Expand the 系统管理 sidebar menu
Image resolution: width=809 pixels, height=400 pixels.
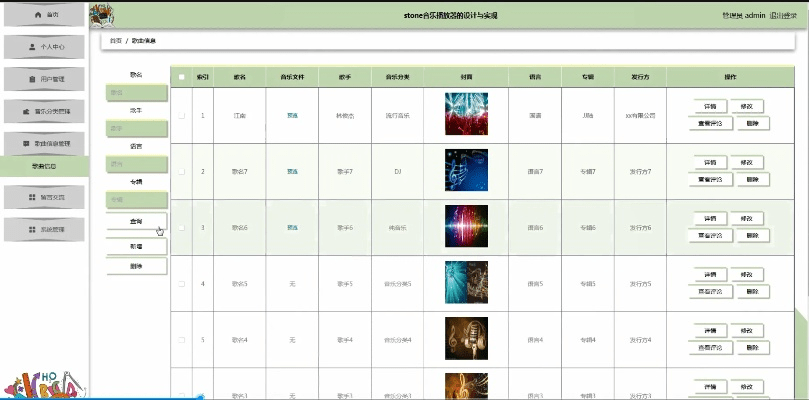click(x=44, y=229)
